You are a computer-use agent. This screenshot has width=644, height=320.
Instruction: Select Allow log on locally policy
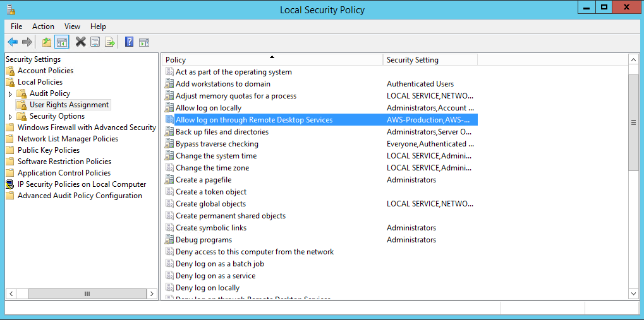208,108
